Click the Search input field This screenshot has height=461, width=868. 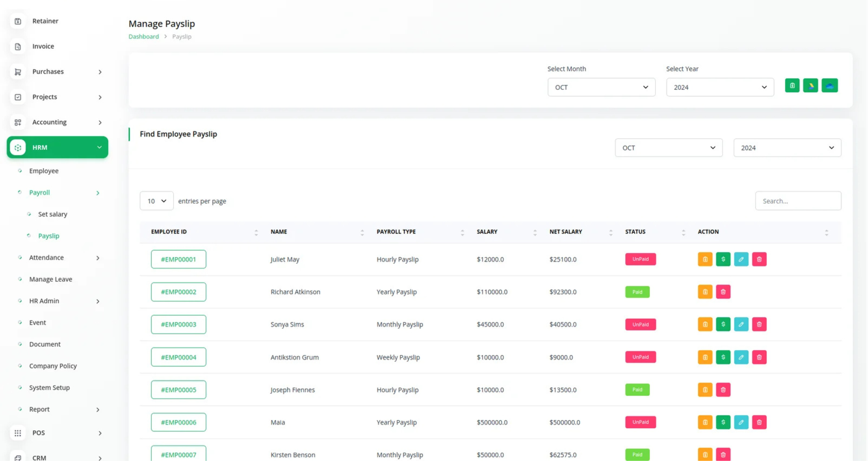tap(798, 201)
